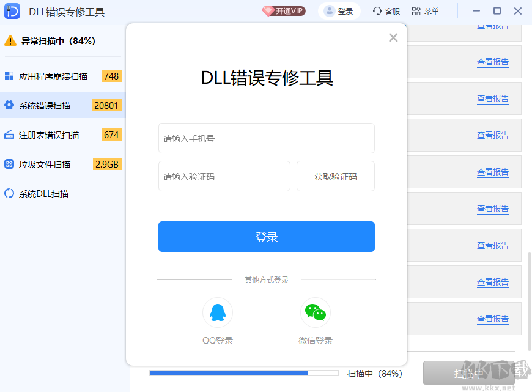This screenshot has width=532, height=392.
Task: Open customer service via the 客服 icon
Action: point(385,10)
